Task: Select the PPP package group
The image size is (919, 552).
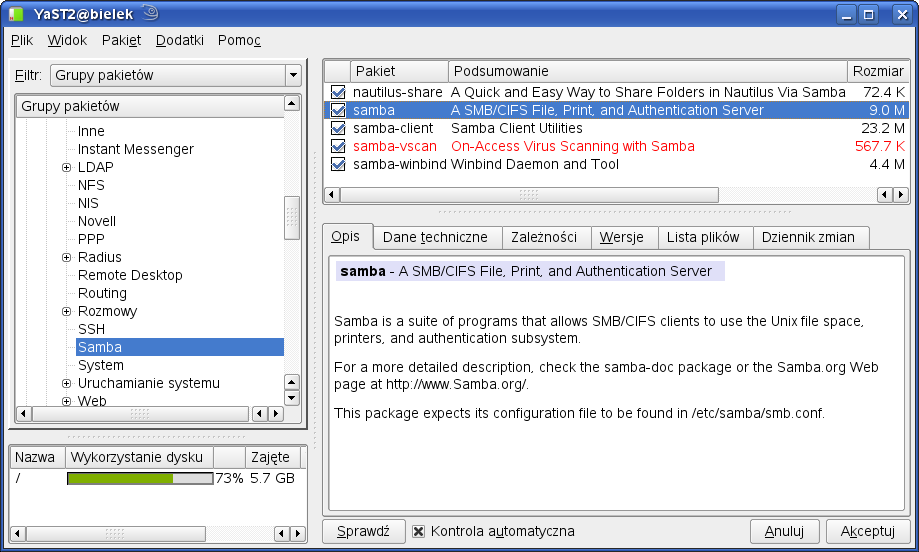Action: click(x=91, y=239)
